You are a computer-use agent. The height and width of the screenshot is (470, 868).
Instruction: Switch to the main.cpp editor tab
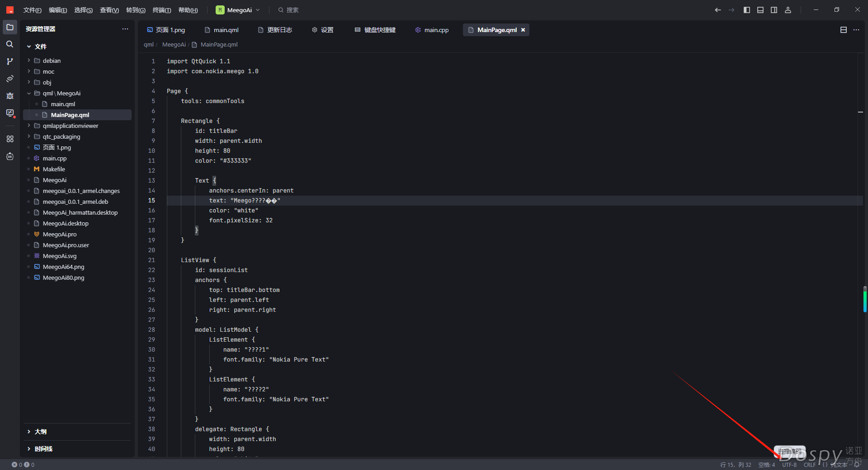pyautogui.click(x=432, y=30)
